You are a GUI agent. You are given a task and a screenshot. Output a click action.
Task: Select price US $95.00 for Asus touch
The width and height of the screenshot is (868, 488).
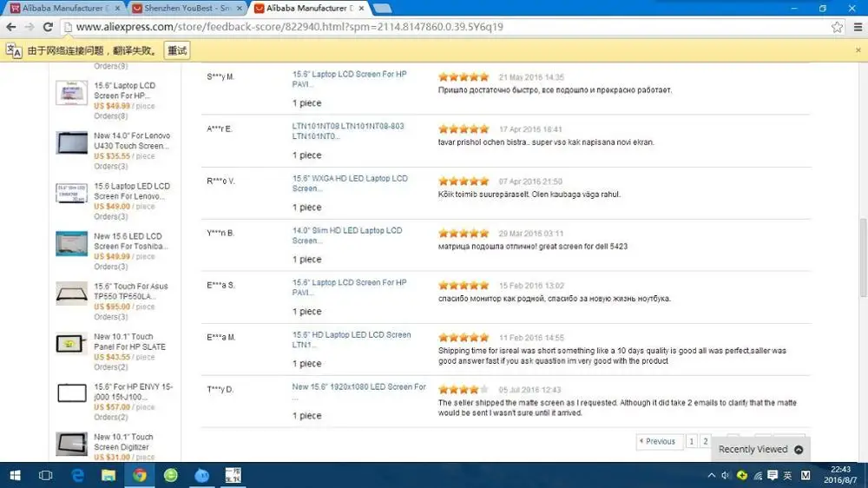112,307
